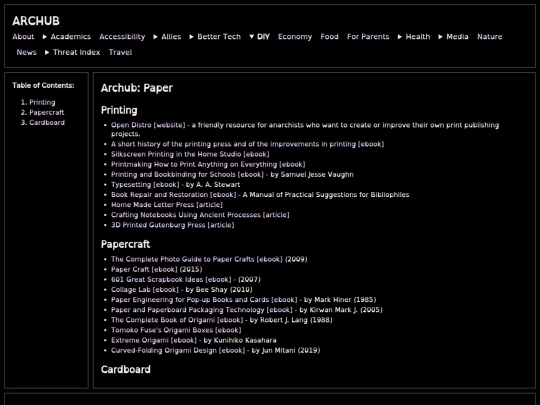Open Home Made Letter Press article
The height and width of the screenshot is (405, 540).
click(x=167, y=205)
